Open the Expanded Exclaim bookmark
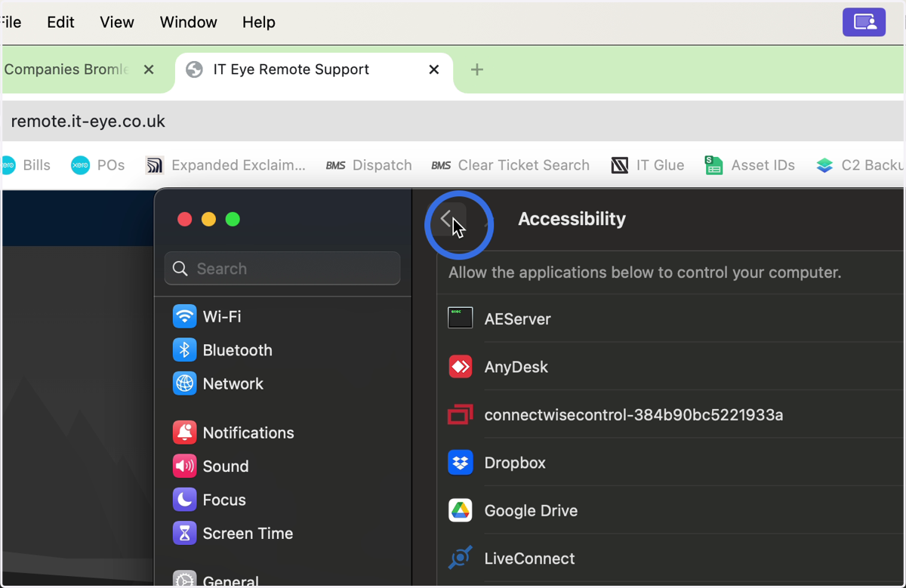The width and height of the screenshot is (906, 588). click(226, 165)
